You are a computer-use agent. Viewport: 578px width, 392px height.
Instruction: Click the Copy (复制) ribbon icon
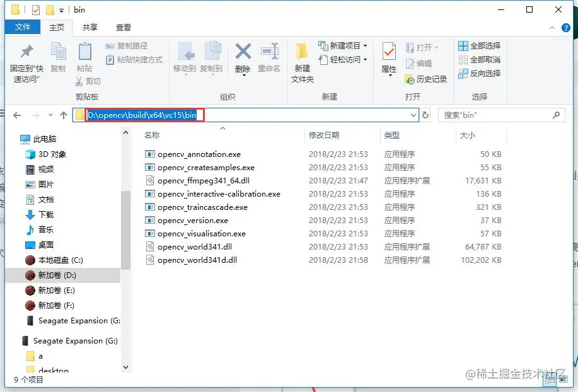point(57,57)
